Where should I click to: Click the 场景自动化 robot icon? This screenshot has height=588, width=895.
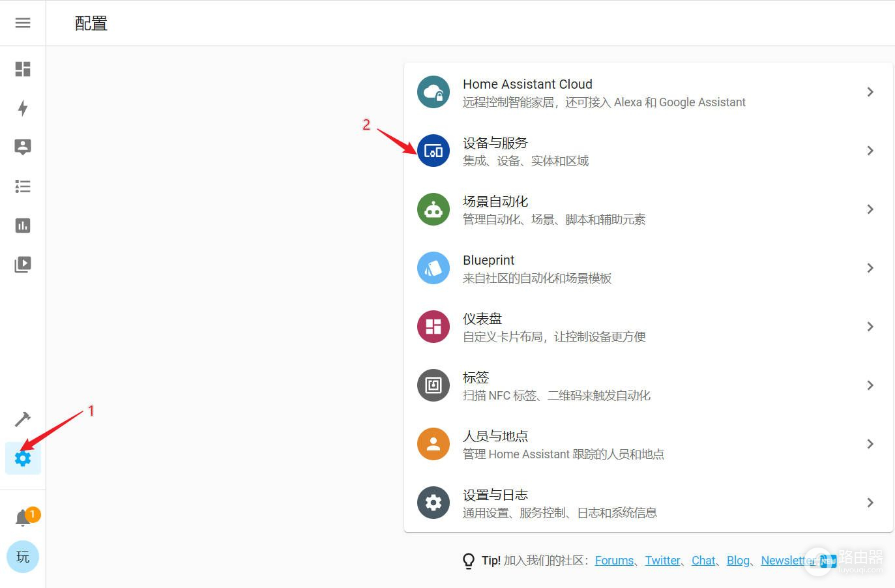click(433, 209)
